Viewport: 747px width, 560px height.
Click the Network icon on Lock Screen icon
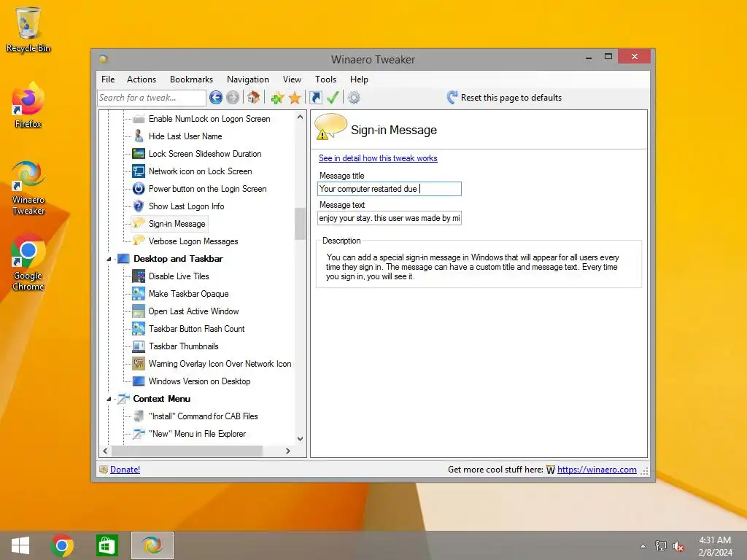click(x=139, y=171)
